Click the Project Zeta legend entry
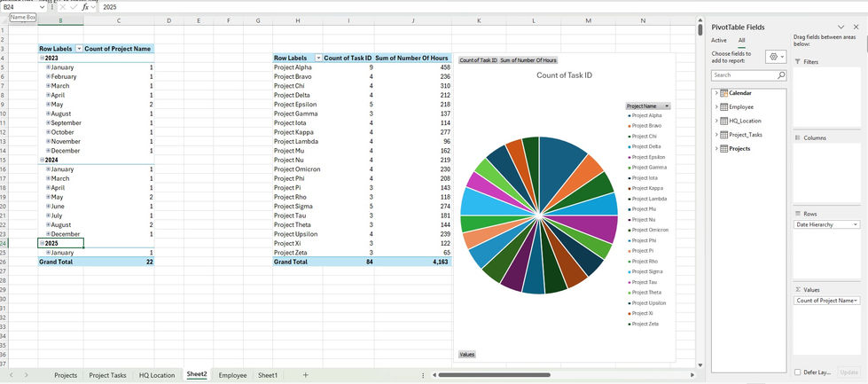The height and width of the screenshot is (384, 868). [x=644, y=325]
